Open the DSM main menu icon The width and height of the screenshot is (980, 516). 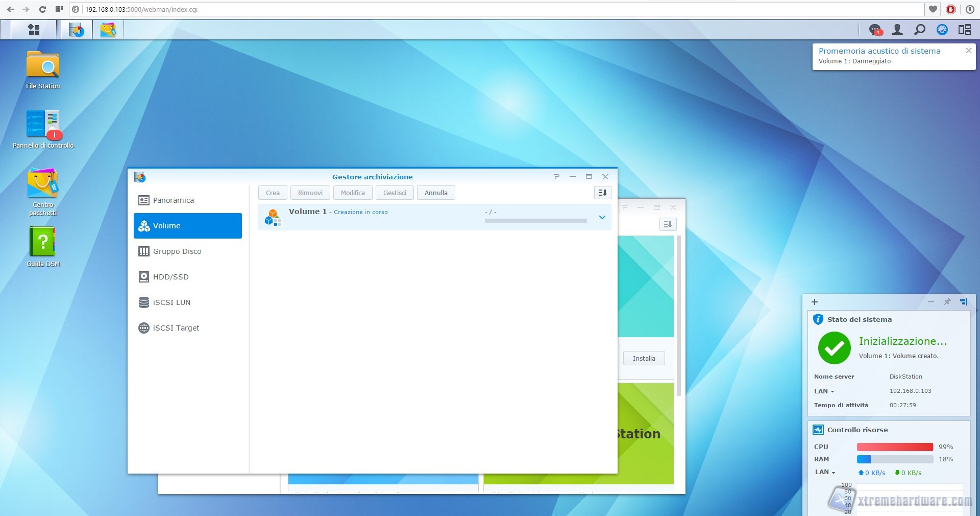click(34, 30)
